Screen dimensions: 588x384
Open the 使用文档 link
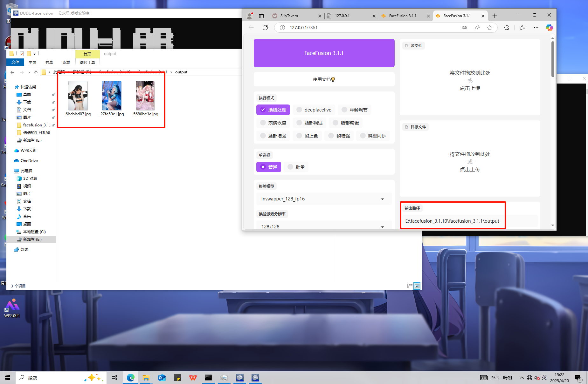click(x=324, y=79)
